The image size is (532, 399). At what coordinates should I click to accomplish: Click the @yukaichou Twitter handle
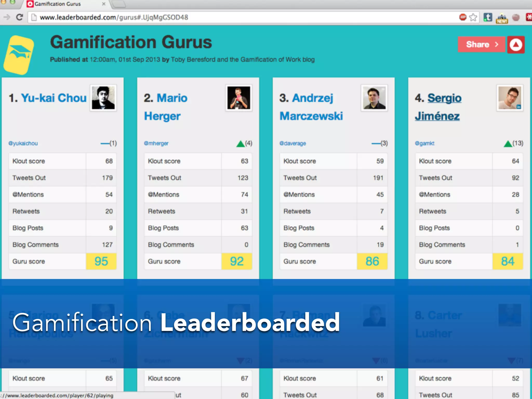tap(23, 143)
